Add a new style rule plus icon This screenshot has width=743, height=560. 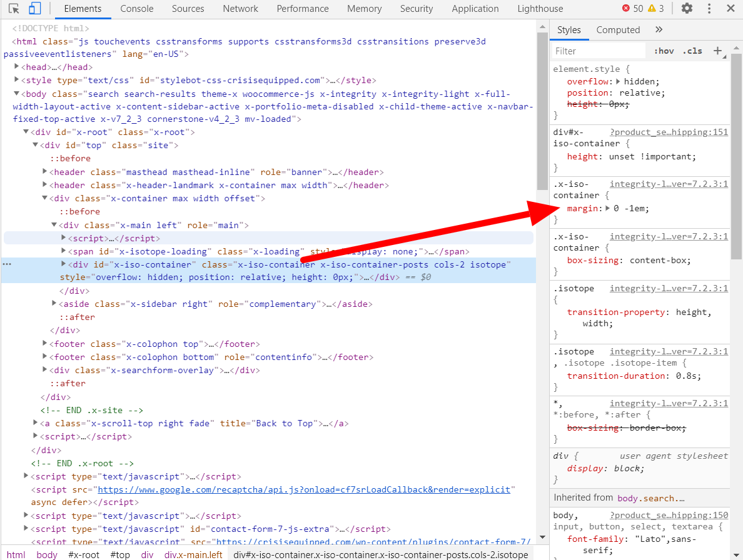718,51
